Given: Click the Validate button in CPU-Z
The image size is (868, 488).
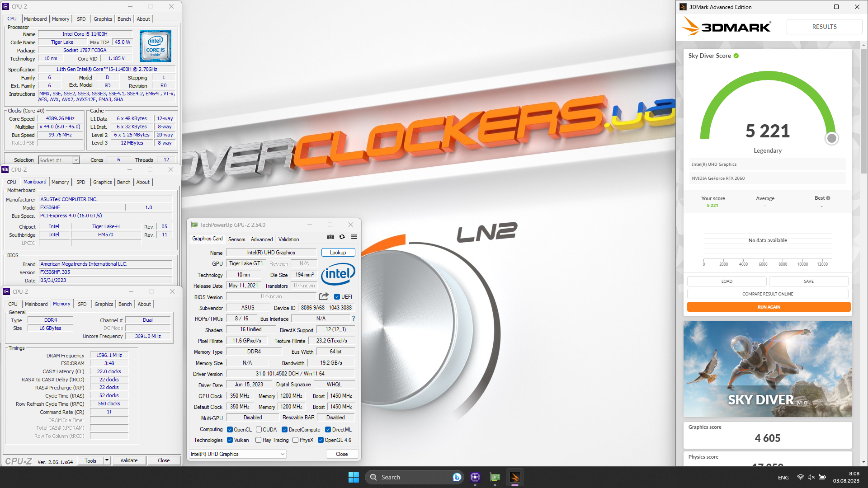Looking at the screenshot, I should 129,460.
